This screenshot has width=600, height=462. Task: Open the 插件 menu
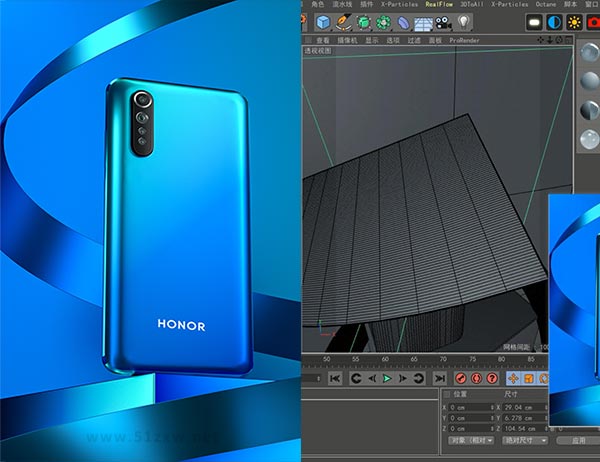click(x=367, y=4)
